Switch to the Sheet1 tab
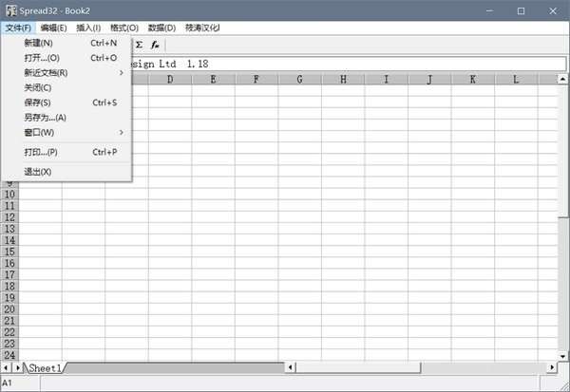Viewport: 570px width, 392px height. coord(45,368)
